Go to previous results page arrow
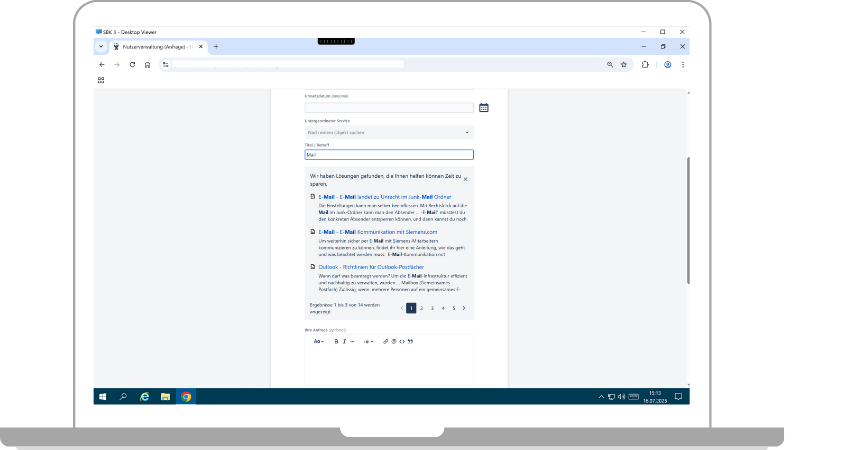This screenshot has width=850, height=450. 402,308
